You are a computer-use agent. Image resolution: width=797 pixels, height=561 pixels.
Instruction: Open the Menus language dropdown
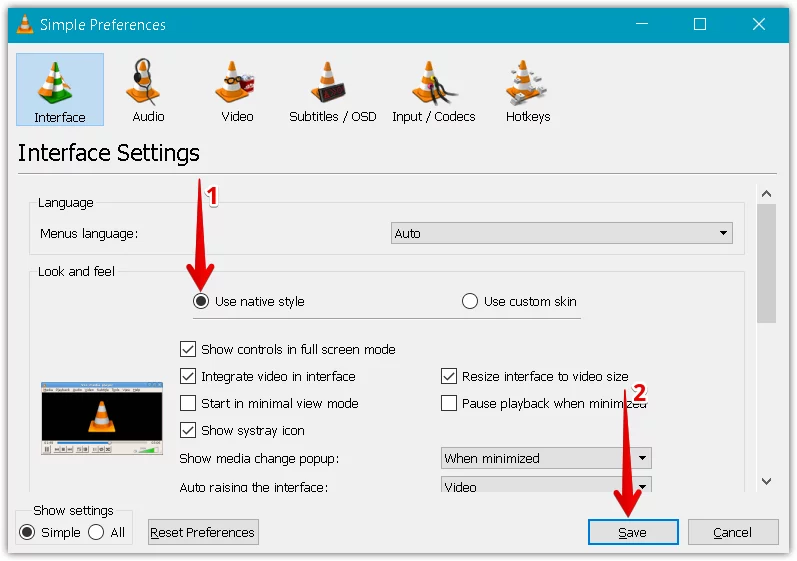562,233
